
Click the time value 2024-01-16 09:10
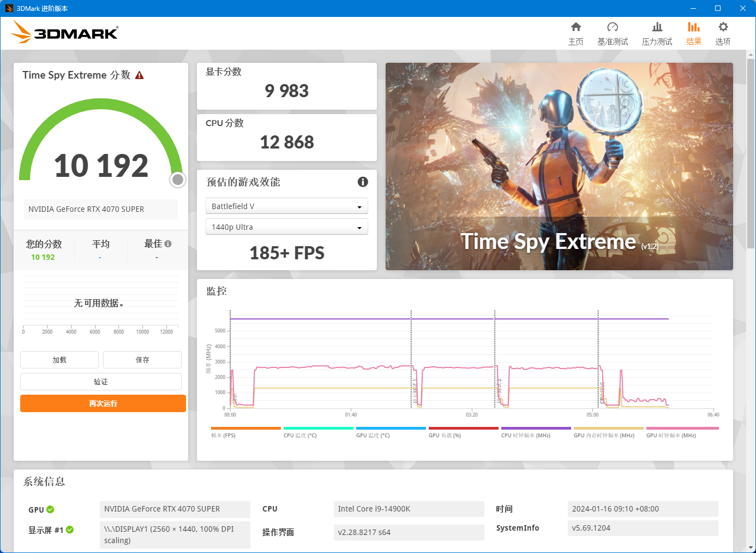[x=643, y=509]
